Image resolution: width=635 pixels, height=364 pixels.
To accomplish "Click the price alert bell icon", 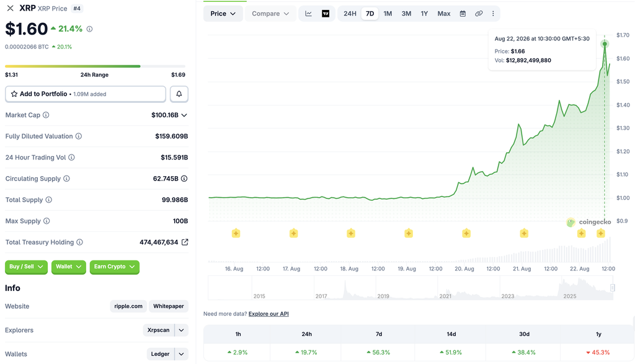I will (179, 94).
